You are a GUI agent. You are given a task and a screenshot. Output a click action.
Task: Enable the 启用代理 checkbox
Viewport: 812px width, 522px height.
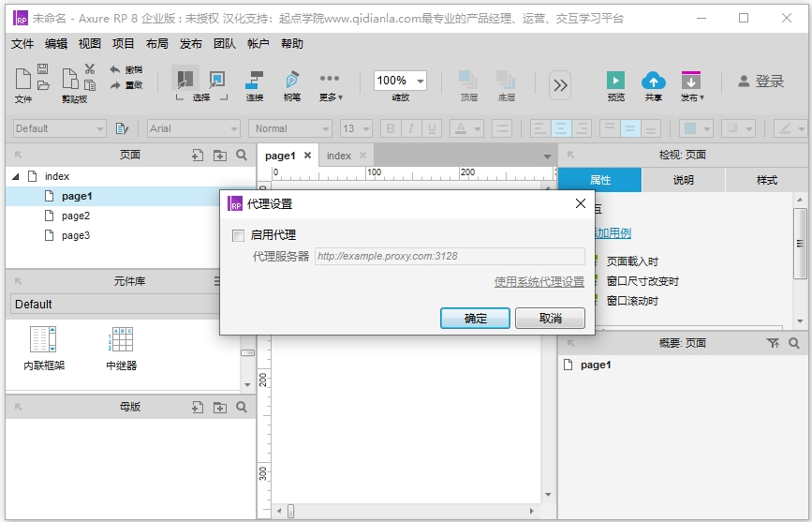coord(238,236)
